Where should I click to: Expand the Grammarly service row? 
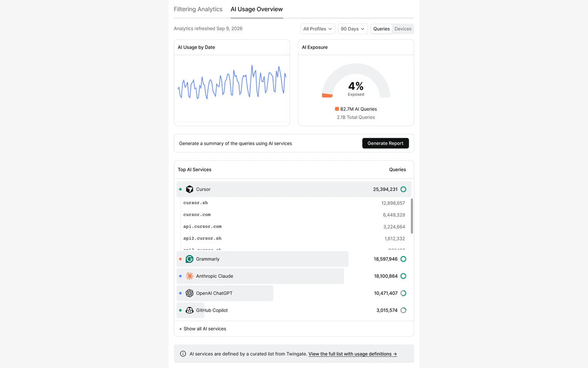click(294, 259)
